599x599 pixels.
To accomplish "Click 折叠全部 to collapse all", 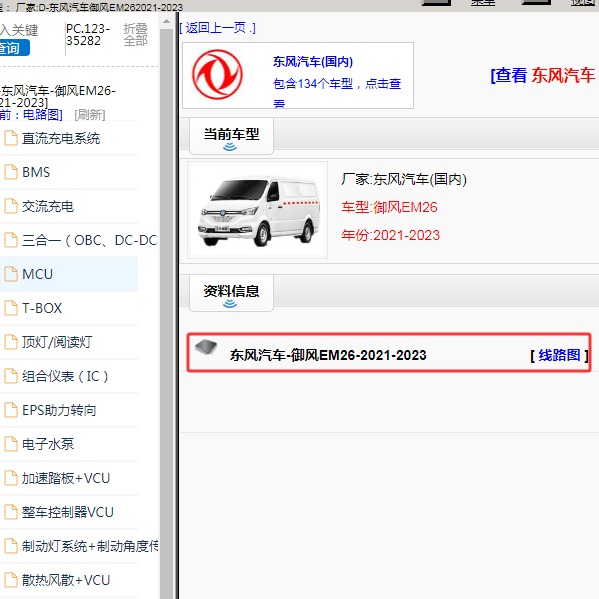I will (136, 35).
